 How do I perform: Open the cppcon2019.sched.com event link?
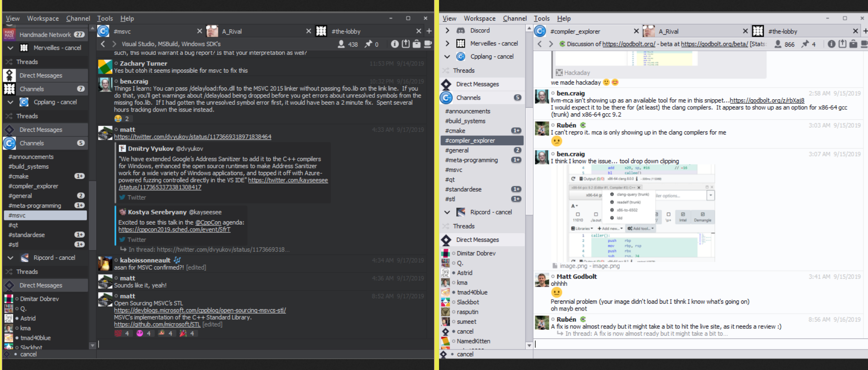tap(174, 230)
